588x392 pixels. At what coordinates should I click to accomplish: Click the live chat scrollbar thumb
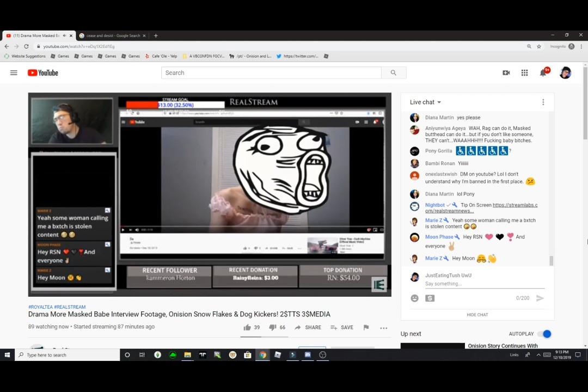tap(551, 260)
